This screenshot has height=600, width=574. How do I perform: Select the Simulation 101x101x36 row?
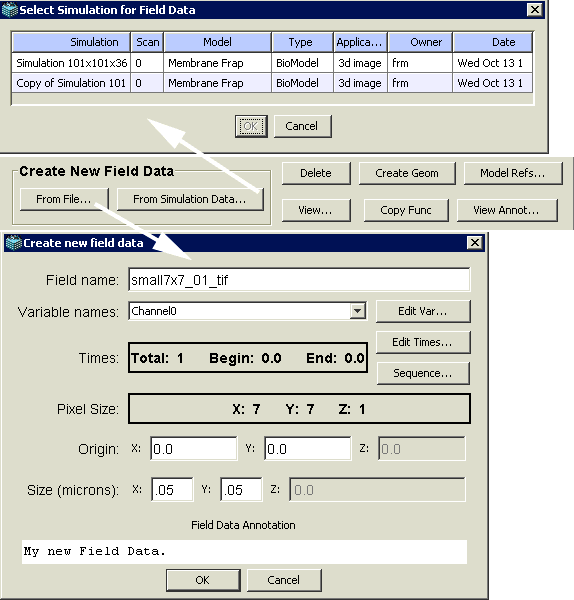coord(272,63)
